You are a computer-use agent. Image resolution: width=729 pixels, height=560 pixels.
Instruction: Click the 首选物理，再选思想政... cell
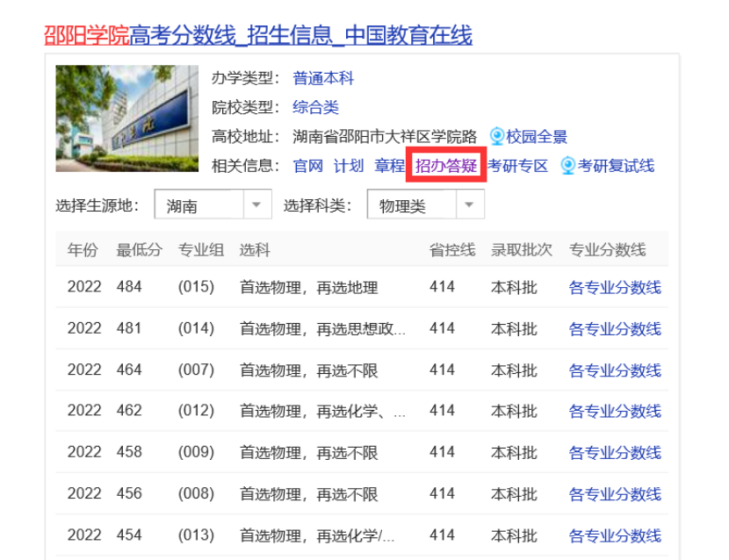click(x=322, y=329)
